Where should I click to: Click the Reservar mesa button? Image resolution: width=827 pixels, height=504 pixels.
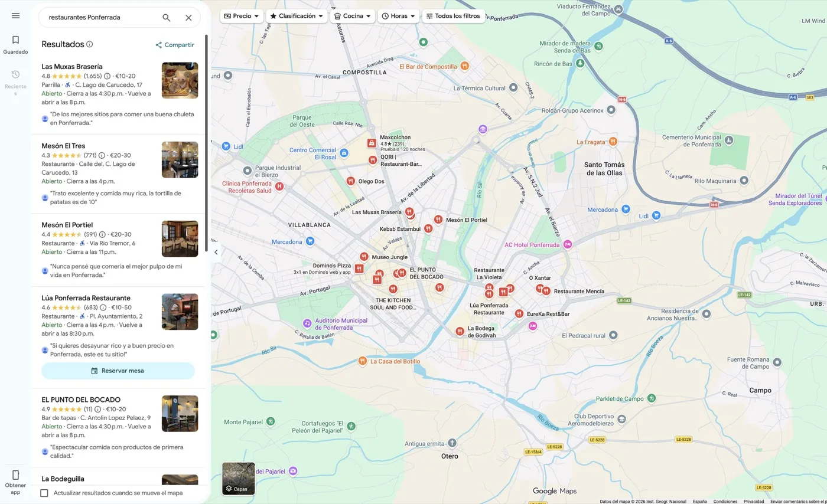(118, 371)
